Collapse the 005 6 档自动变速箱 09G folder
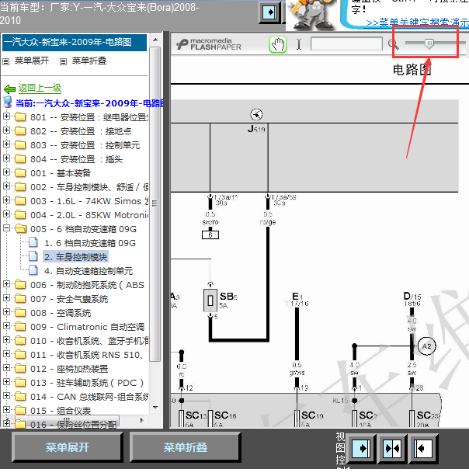Viewport: 469px width, 476px height. pos(6,228)
